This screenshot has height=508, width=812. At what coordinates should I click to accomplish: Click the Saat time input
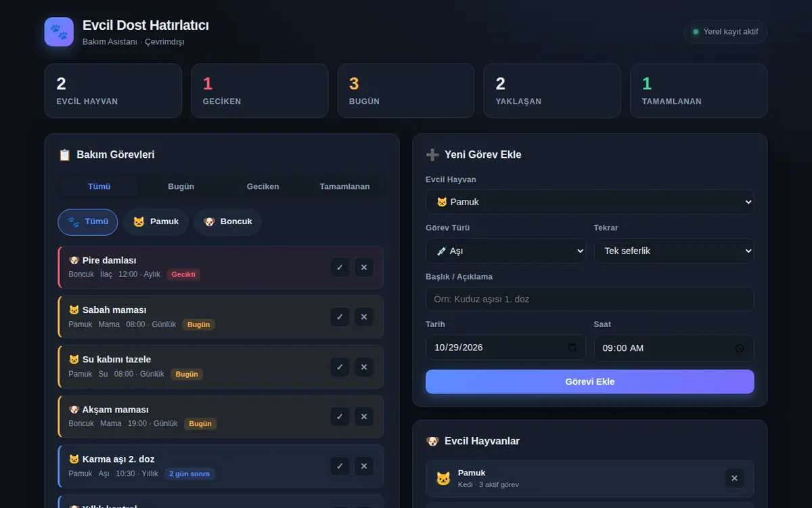coord(674,348)
